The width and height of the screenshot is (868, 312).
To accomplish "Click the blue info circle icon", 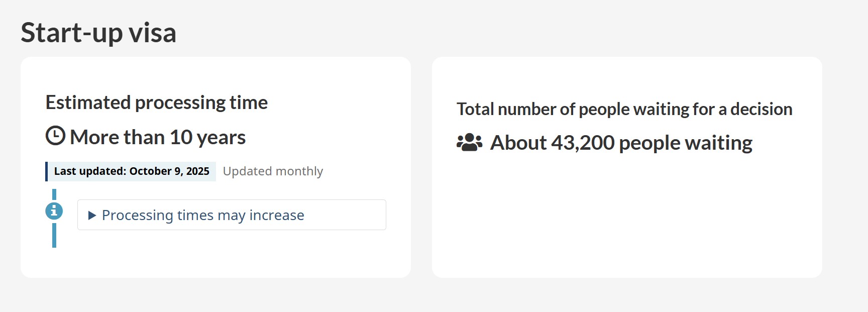I will pyautogui.click(x=54, y=211).
